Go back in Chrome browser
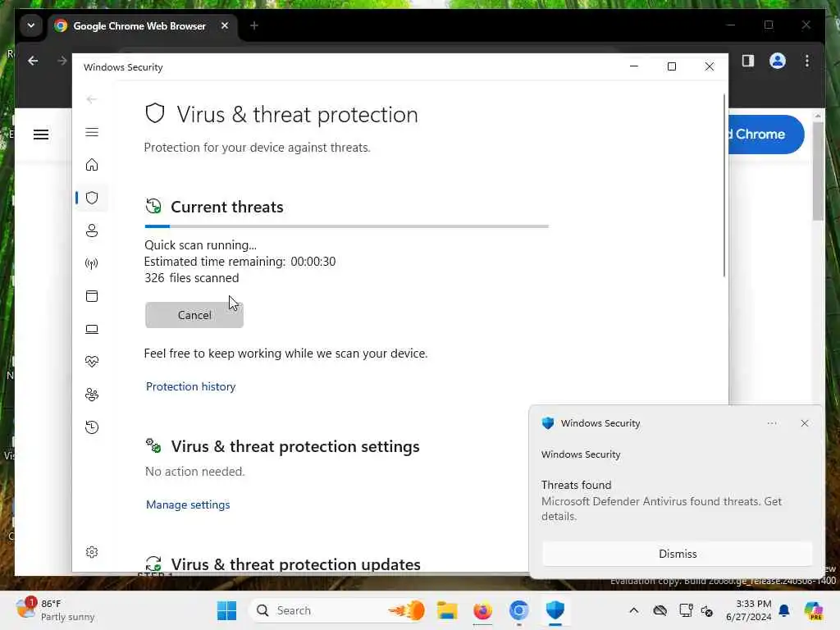This screenshot has width=840, height=630. [33, 61]
